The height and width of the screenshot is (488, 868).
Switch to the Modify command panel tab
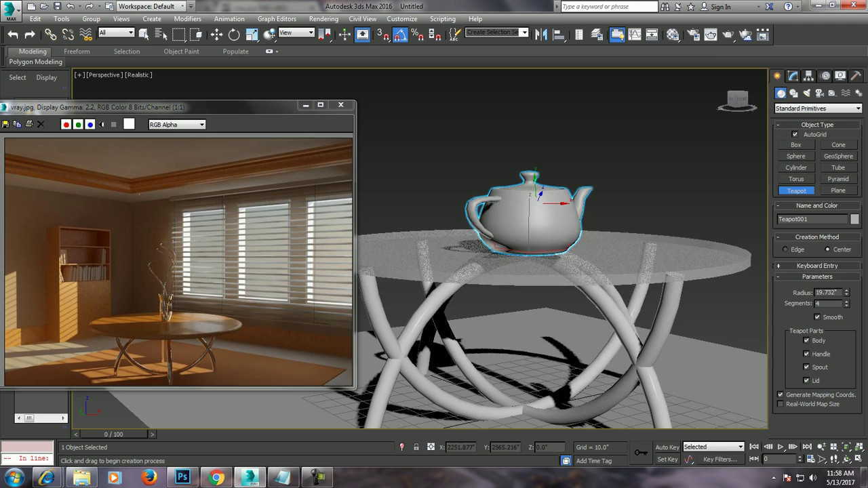pyautogui.click(x=793, y=76)
